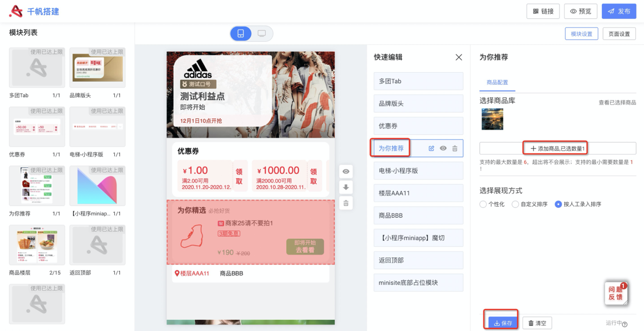The image size is (644, 331).
Task: Click the selected product library thumbnail
Action: 492,119
